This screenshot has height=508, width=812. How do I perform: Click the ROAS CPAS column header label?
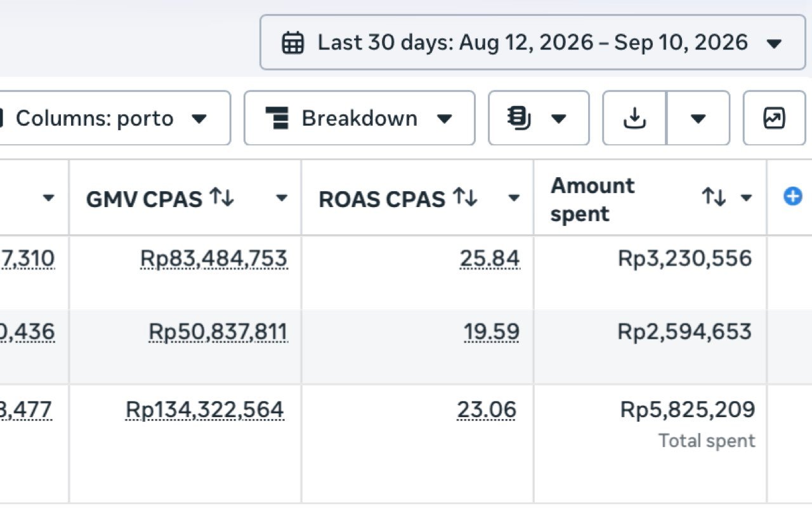(382, 199)
